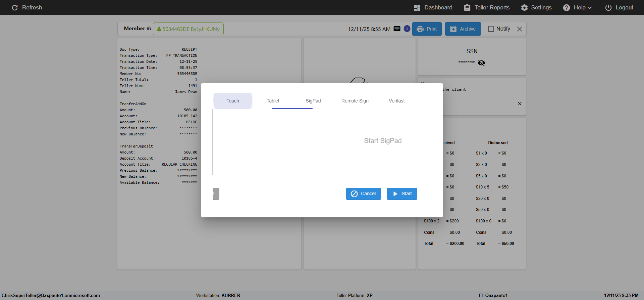Toggle the Notify checkbox
The image size is (644, 300).
click(491, 29)
